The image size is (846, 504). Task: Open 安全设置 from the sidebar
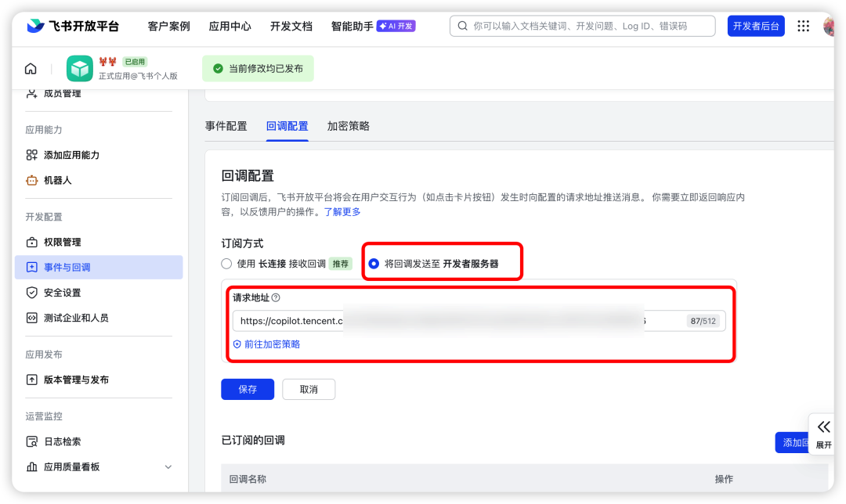click(62, 293)
